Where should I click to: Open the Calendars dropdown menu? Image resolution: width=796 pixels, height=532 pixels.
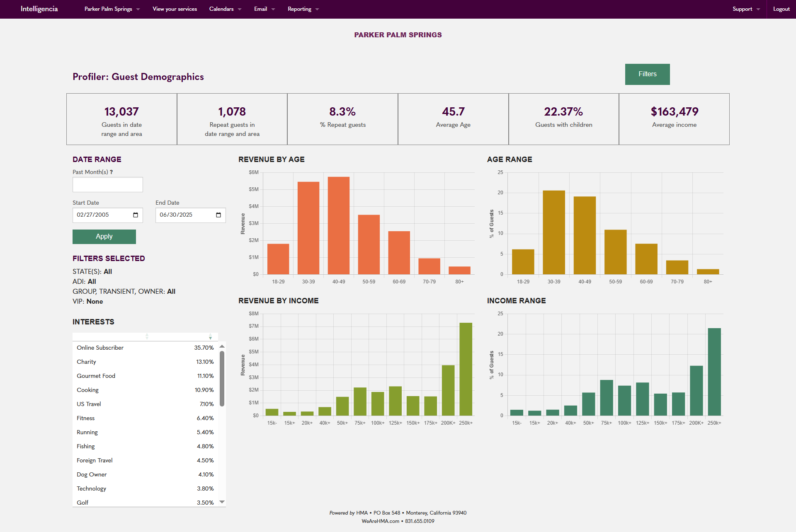[225, 9]
